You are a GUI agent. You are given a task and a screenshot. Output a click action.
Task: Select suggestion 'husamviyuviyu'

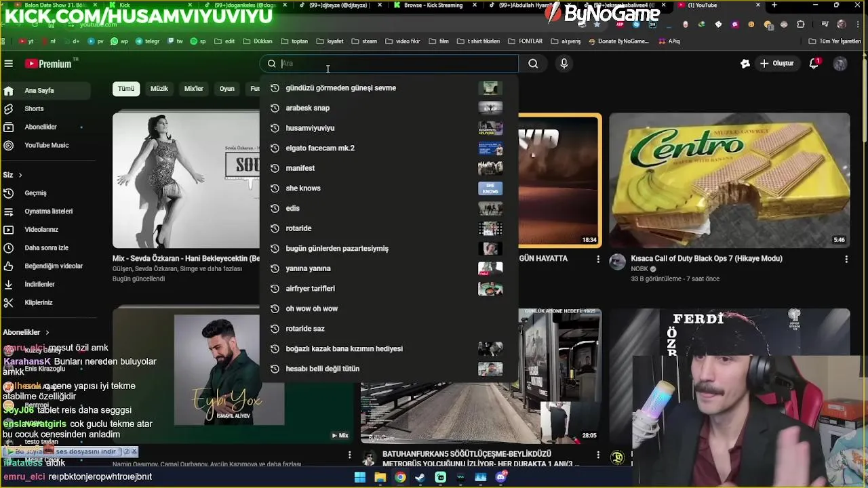388,128
